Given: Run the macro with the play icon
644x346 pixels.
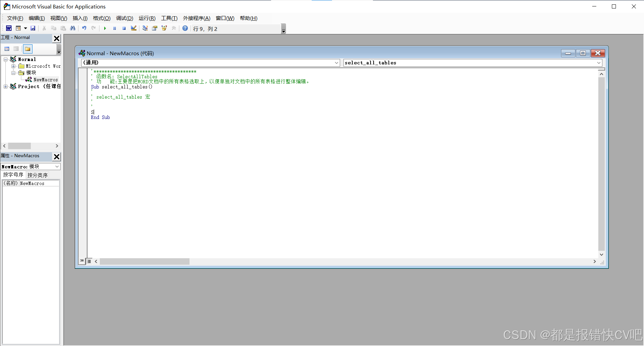Looking at the screenshot, I should [x=105, y=28].
